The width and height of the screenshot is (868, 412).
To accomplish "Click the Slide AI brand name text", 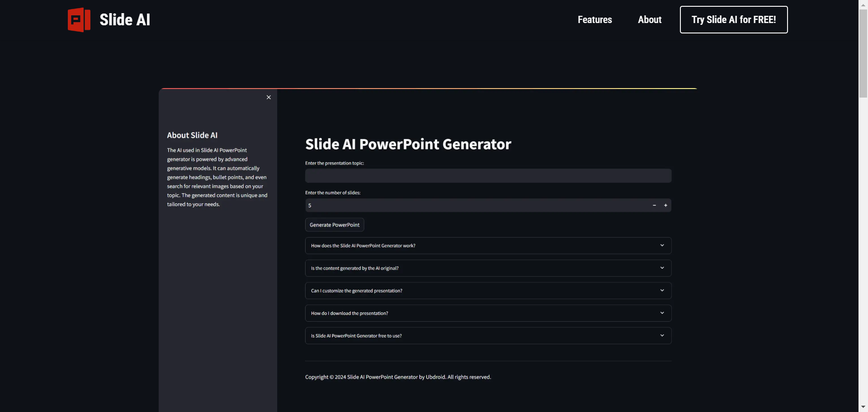I will point(125,20).
